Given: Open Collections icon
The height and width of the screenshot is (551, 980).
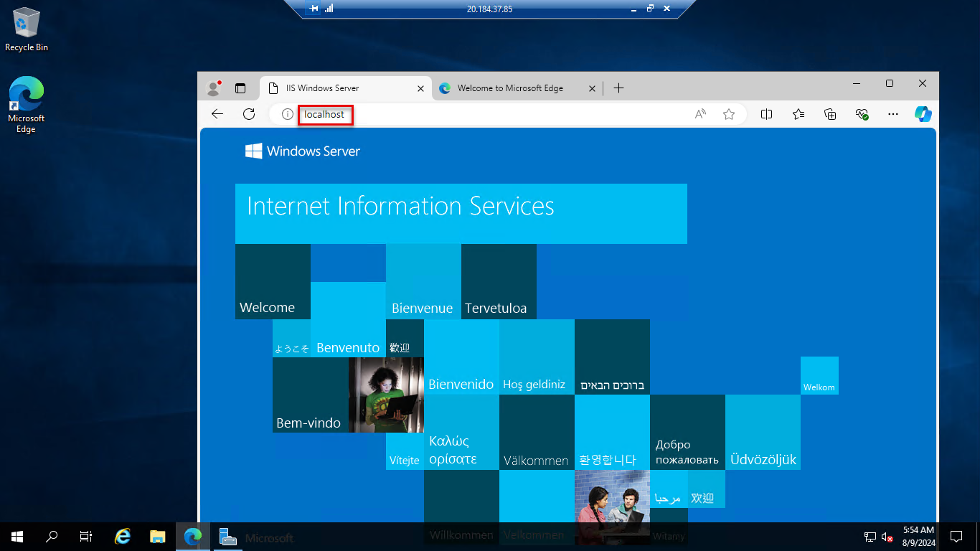Looking at the screenshot, I should pyautogui.click(x=830, y=114).
